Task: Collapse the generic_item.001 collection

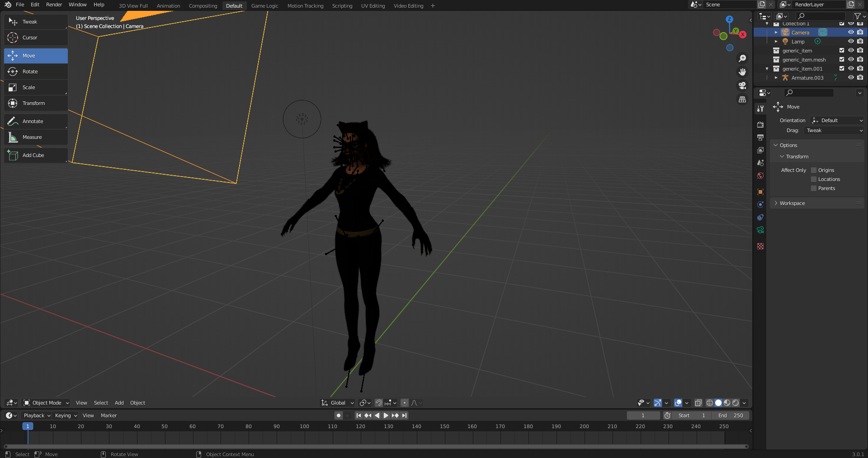Action: (767, 69)
